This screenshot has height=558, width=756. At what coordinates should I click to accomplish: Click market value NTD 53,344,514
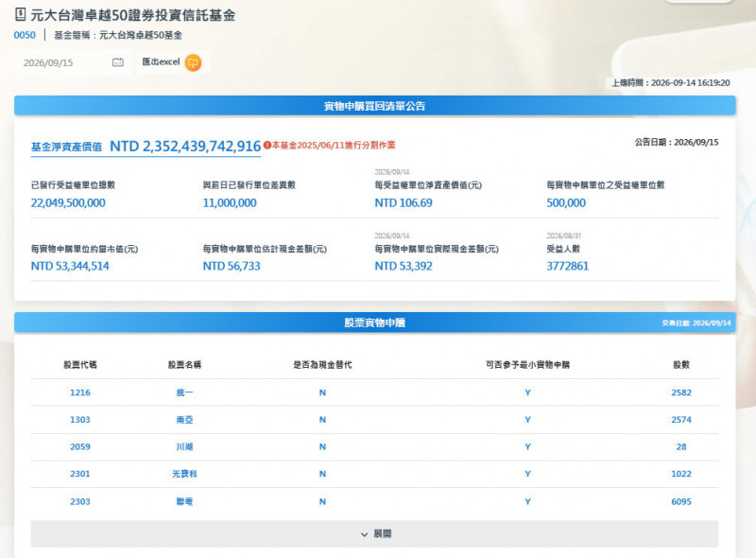coord(70,266)
